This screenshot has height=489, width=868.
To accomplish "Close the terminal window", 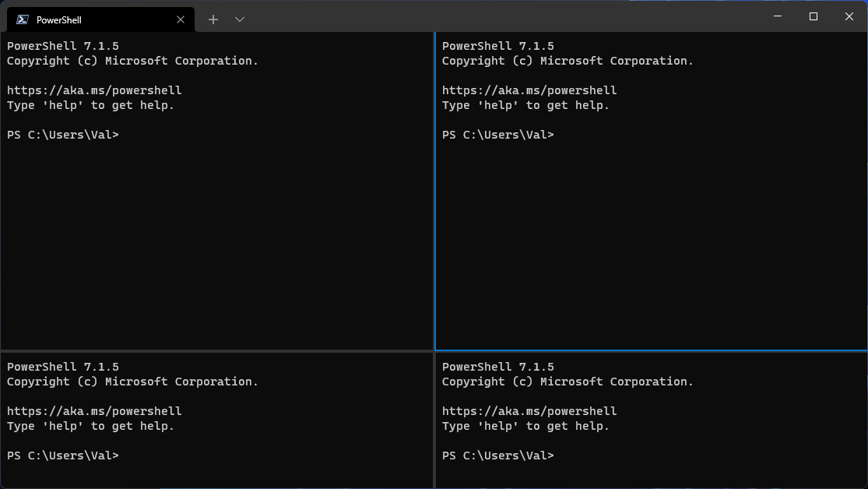I will (x=849, y=16).
